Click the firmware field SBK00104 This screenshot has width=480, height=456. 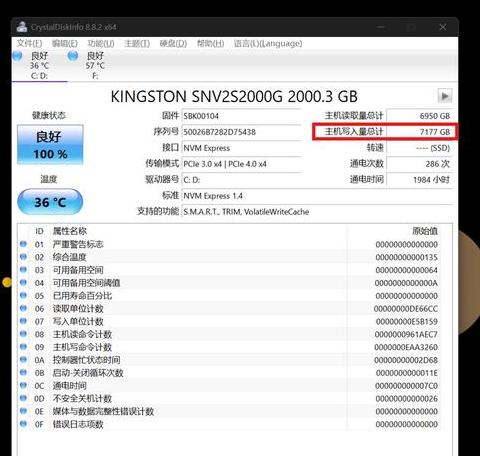[241, 116]
